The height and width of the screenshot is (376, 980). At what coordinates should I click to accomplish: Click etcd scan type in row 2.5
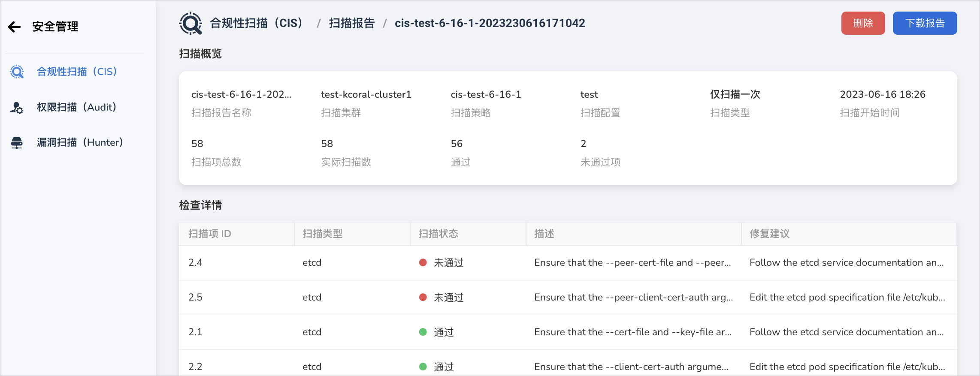pos(312,297)
